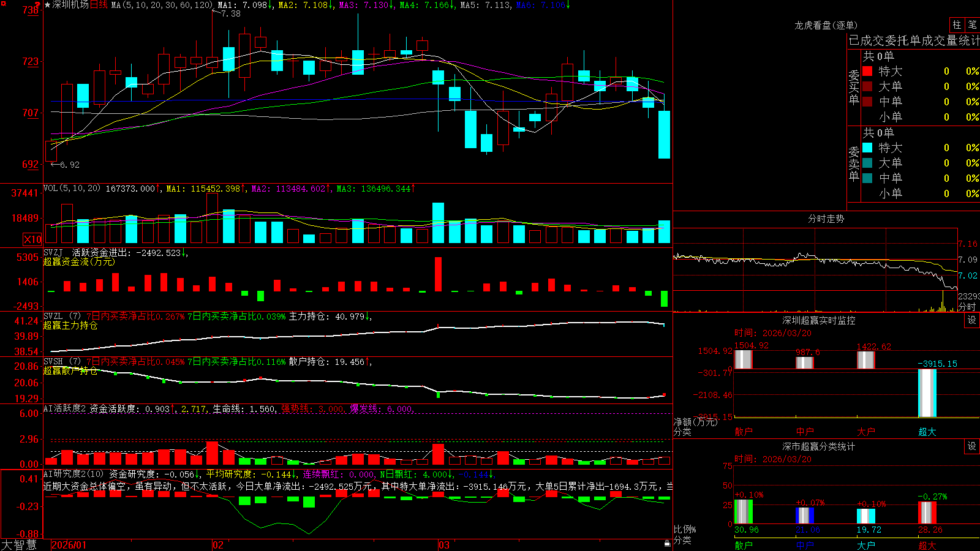
Task: Click the 02 month marker on time axis
Action: (x=217, y=545)
